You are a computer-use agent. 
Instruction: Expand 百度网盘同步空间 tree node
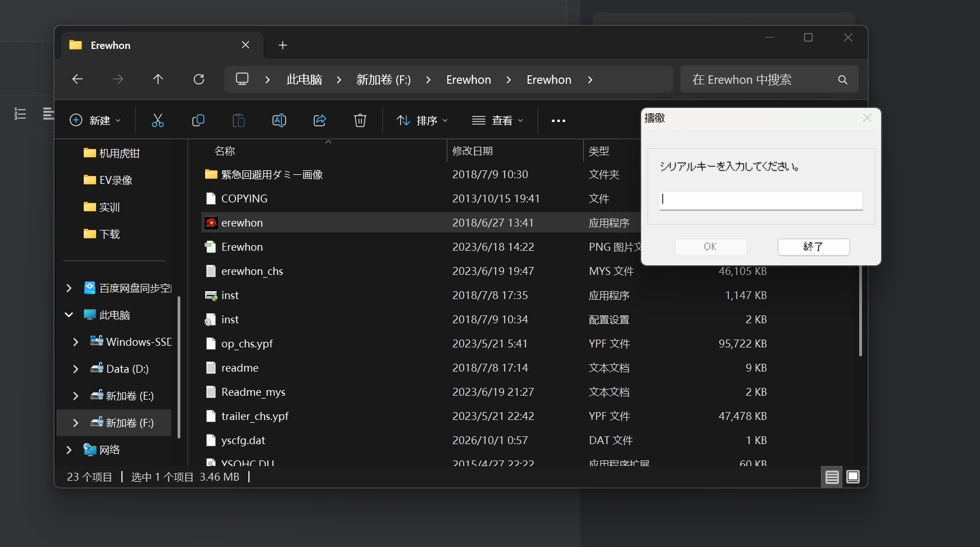tap(69, 288)
